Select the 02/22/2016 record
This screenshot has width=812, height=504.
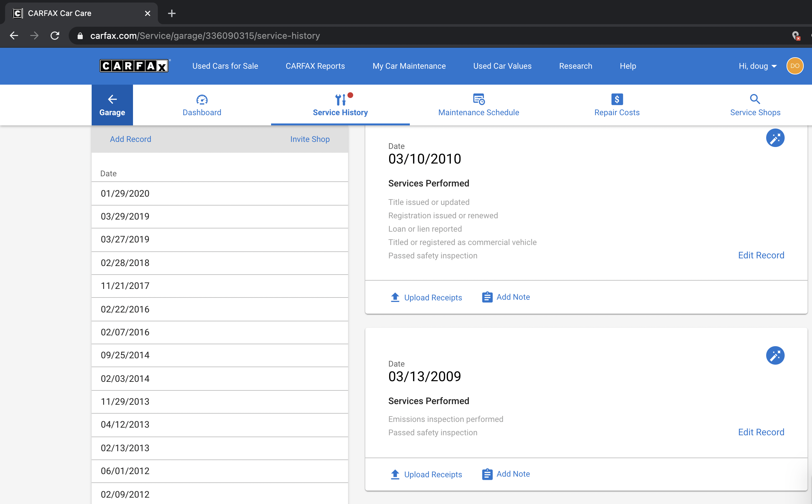click(220, 309)
